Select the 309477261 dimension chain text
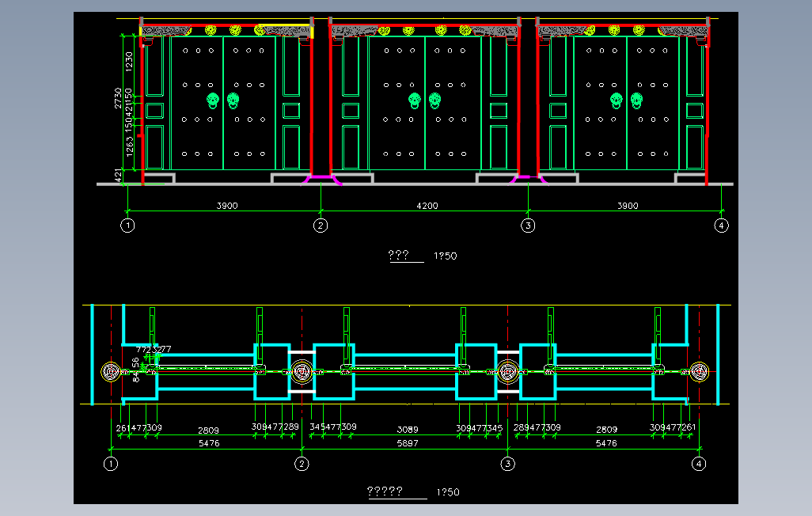The width and height of the screenshot is (812, 516). click(x=673, y=427)
